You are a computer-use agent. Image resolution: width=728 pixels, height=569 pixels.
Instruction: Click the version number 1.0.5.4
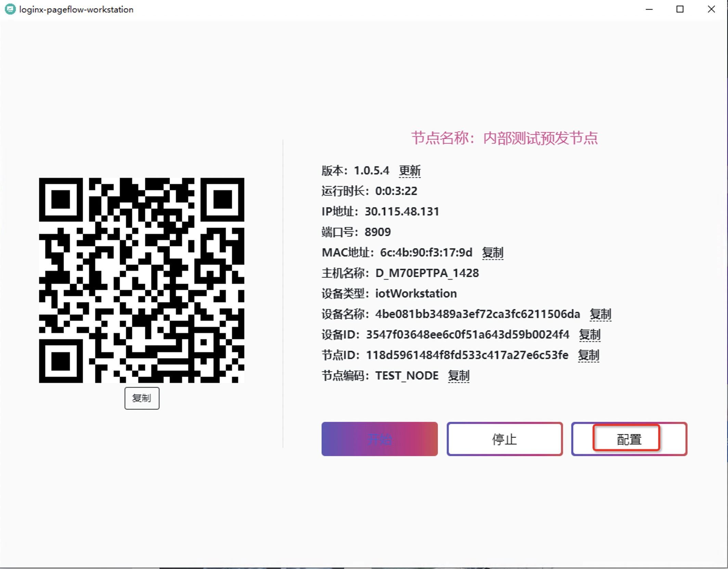(x=372, y=170)
